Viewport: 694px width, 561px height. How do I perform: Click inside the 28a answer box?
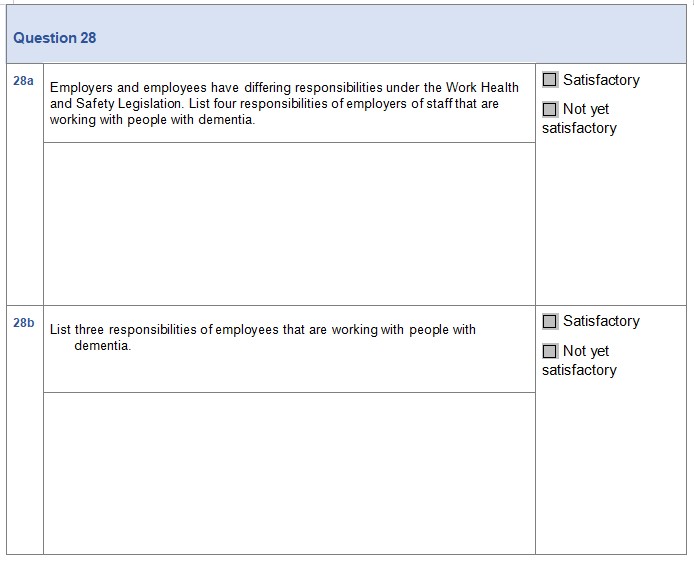coord(289,222)
